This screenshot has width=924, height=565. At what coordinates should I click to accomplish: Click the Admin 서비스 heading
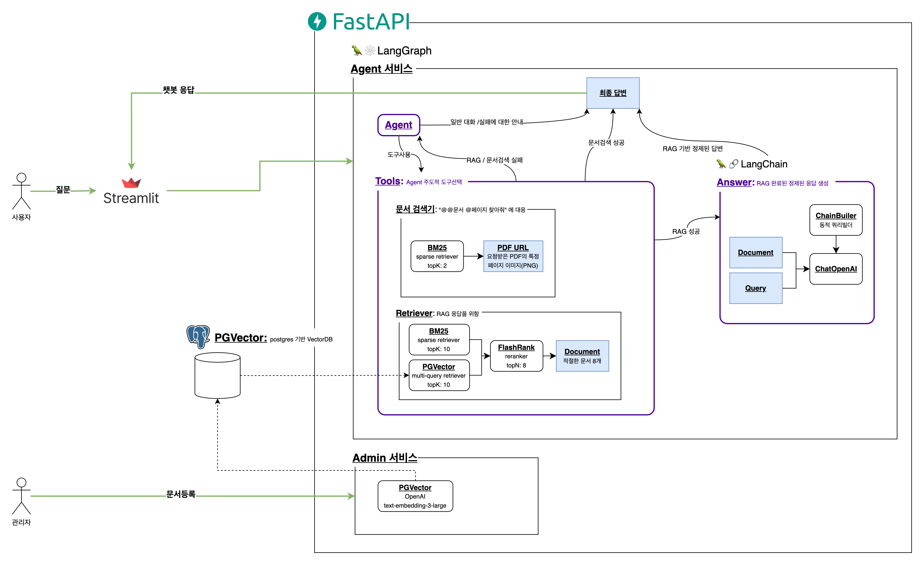point(384,458)
